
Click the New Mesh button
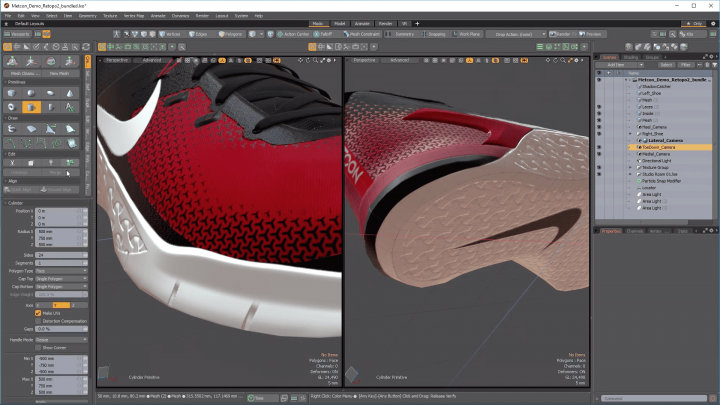click(59, 73)
